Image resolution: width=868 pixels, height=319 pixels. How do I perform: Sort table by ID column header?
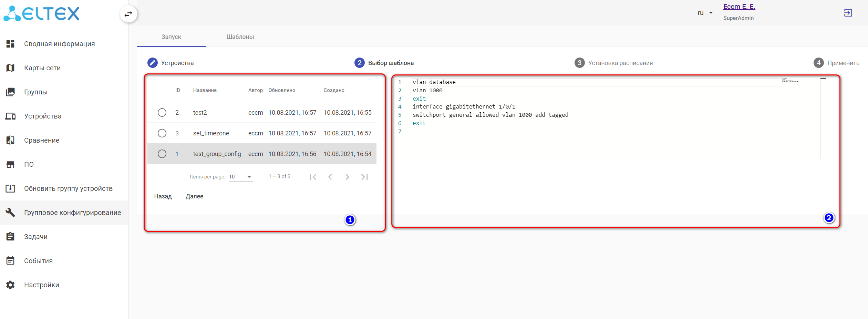tap(178, 90)
